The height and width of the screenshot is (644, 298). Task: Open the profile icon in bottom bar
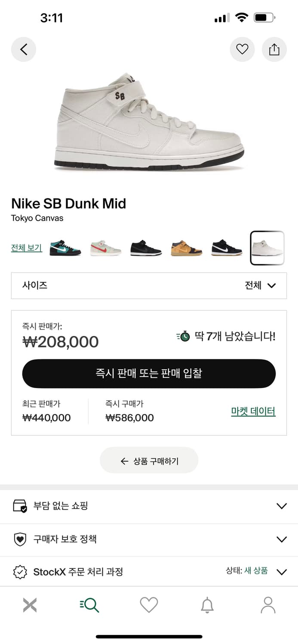coord(268,604)
